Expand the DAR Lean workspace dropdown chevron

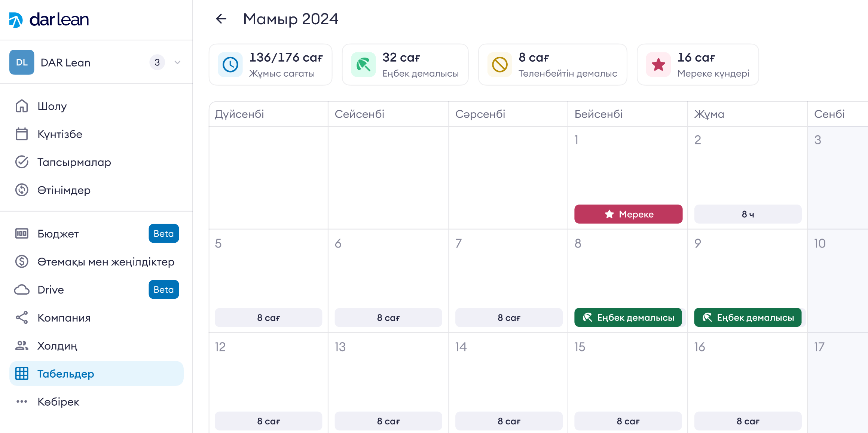click(x=177, y=62)
